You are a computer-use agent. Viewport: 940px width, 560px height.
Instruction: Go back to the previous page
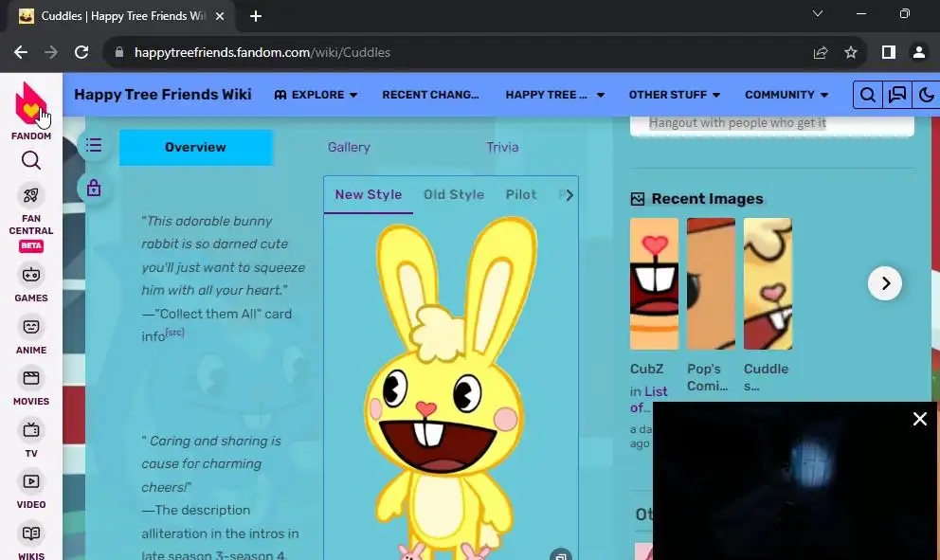tap(21, 52)
